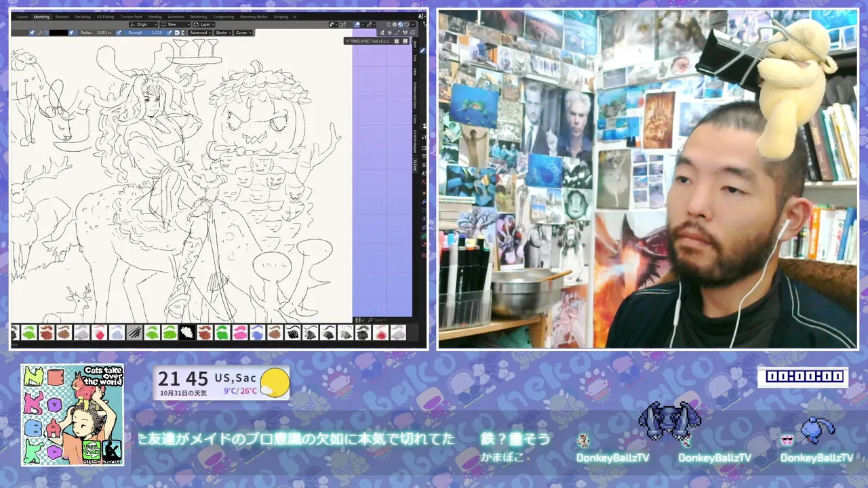Select the magenta pink brush thumbnail
Viewport: 868px width, 488px height.
point(240,332)
